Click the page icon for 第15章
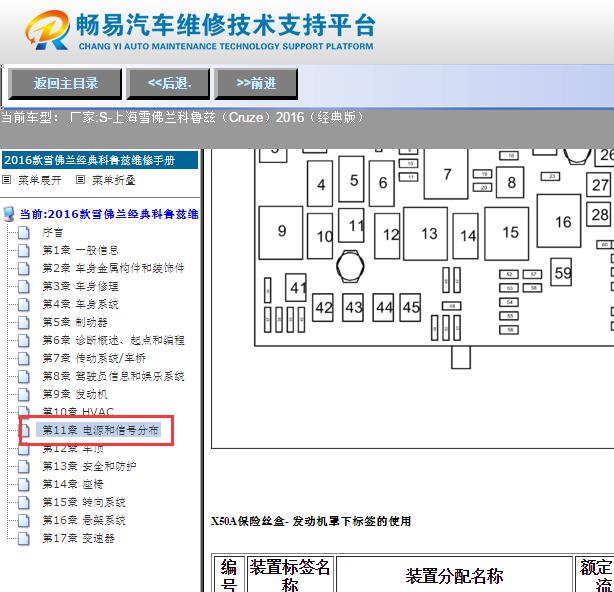Viewport: 614px width, 592px height. pyautogui.click(x=23, y=502)
